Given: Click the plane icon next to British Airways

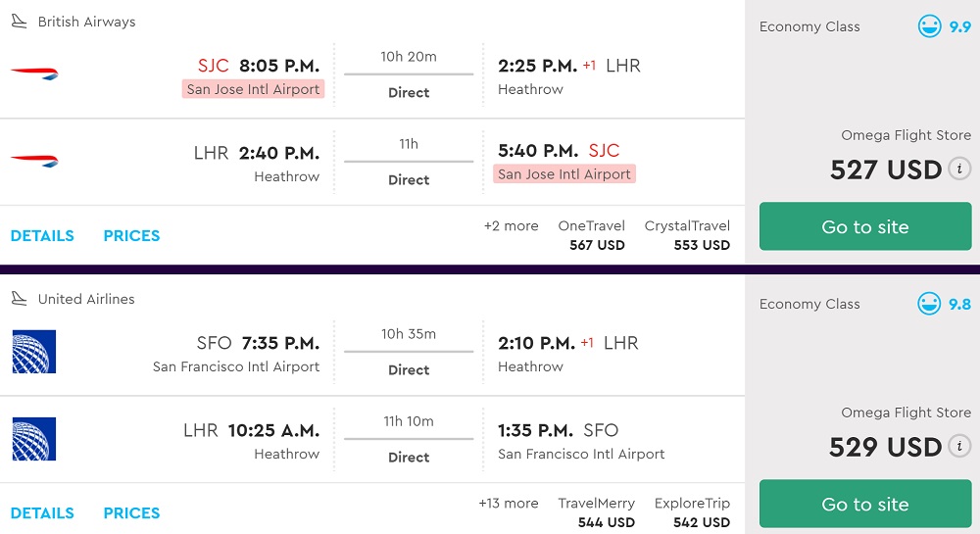Looking at the screenshot, I should [19, 22].
